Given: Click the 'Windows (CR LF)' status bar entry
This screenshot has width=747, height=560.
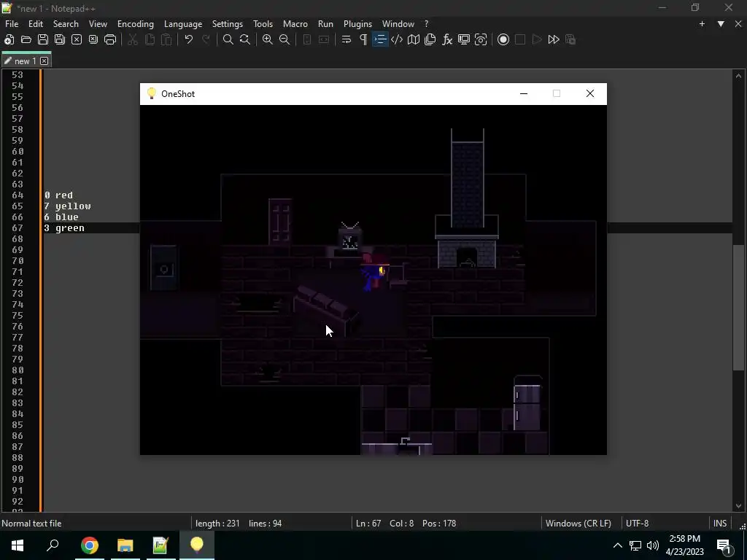Looking at the screenshot, I should click(x=578, y=524).
